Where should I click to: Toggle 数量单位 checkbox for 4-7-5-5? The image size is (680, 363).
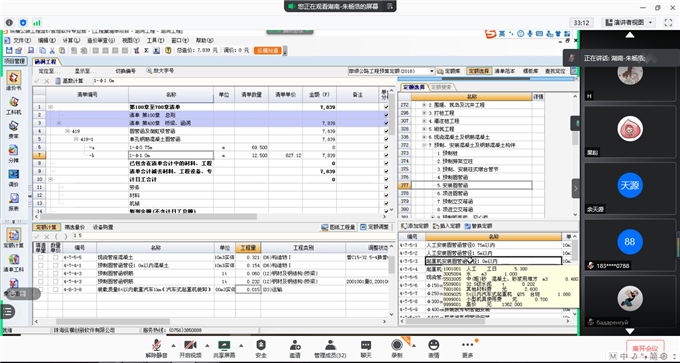(x=56, y=257)
